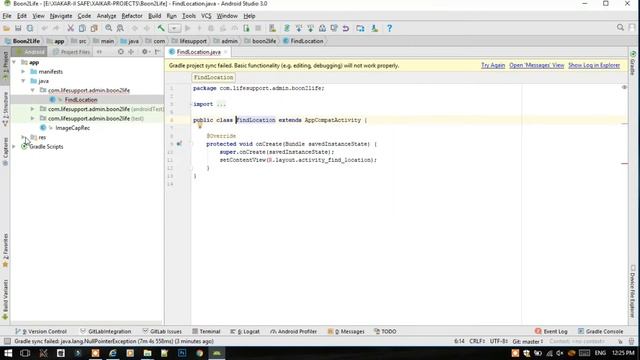Viewport: 640px width, 360px height.
Task: Open the VCS menu
Action: coord(206,16)
